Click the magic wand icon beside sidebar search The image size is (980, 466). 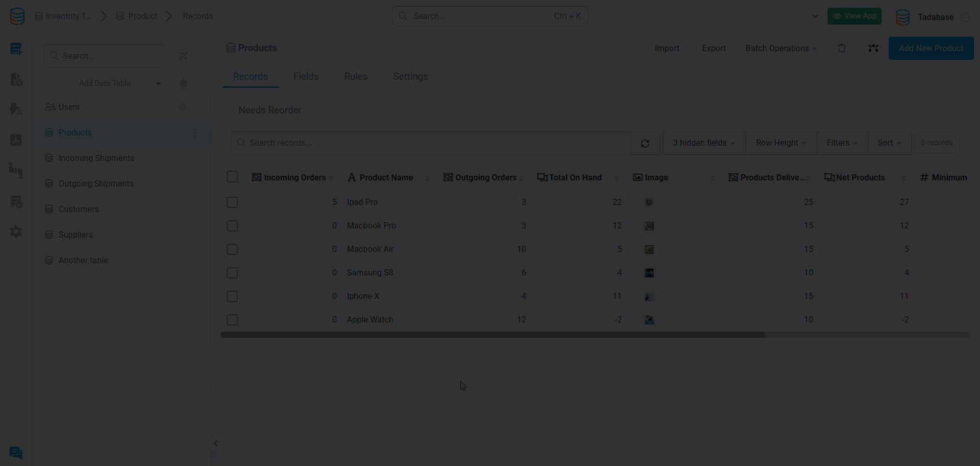(x=183, y=56)
